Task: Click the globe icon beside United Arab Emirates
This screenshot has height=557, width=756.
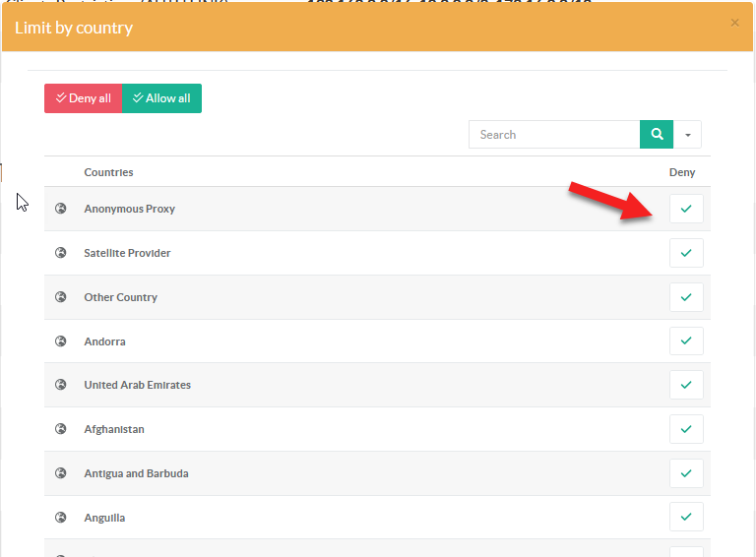Action: (x=61, y=385)
